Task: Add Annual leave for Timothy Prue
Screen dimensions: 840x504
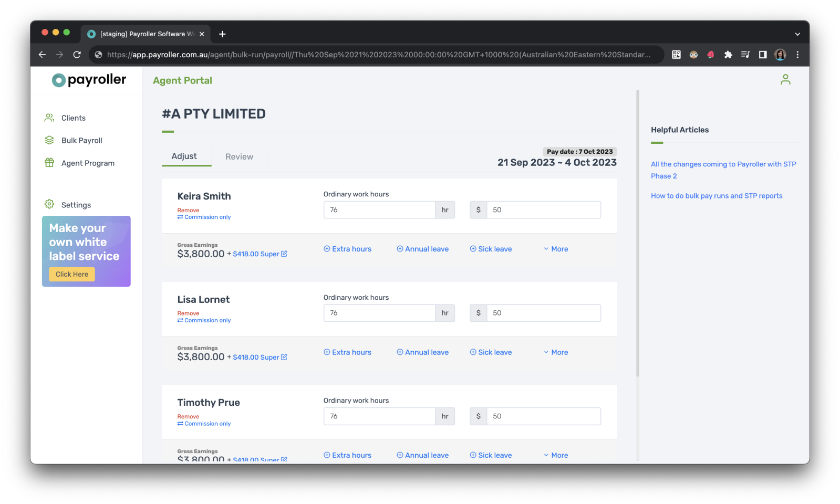Action: tap(422, 456)
